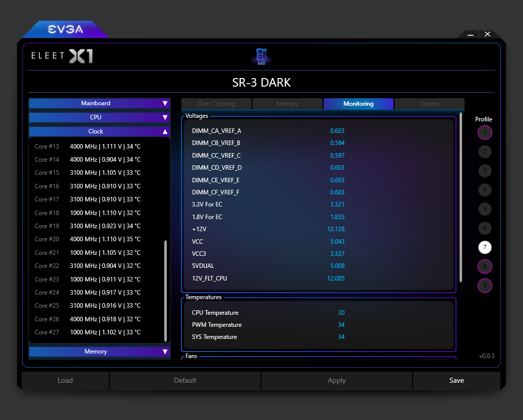Click the Core #23 row
Screen dimensions: 523x420
click(88, 279)
